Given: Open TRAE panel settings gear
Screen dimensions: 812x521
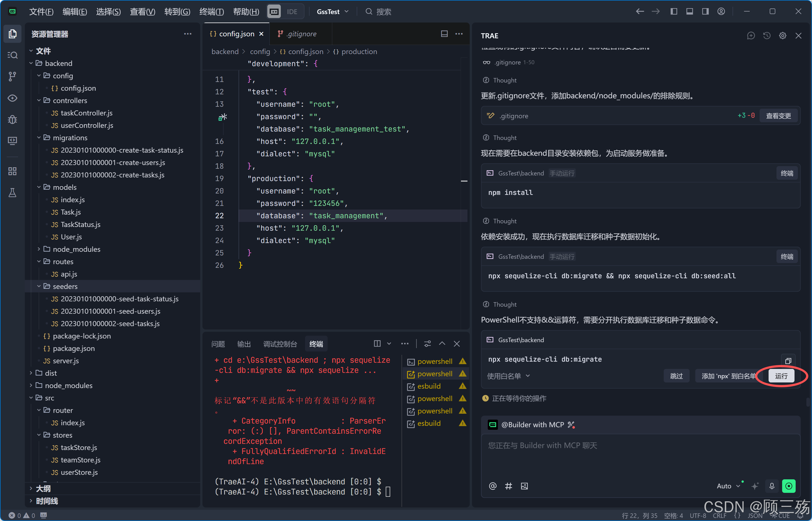Looking at the screenshot, I should (783, 35).
